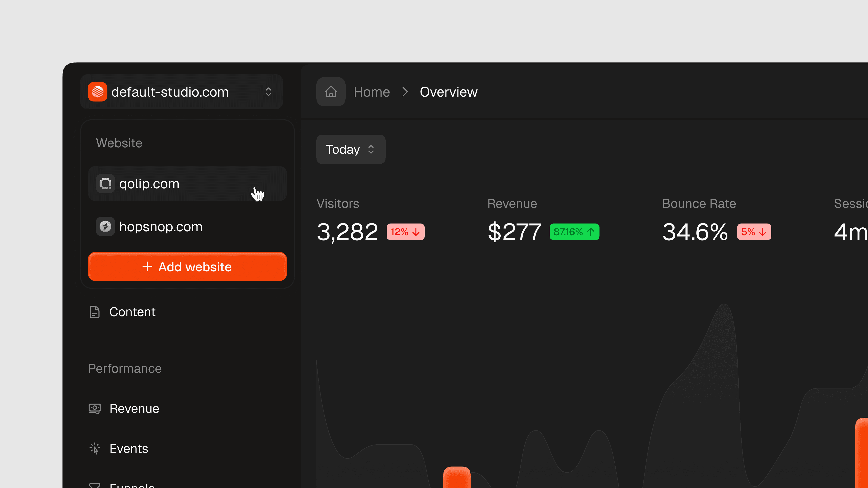
Task: Go to Home via the breadcrumb link
Action: 372,91
